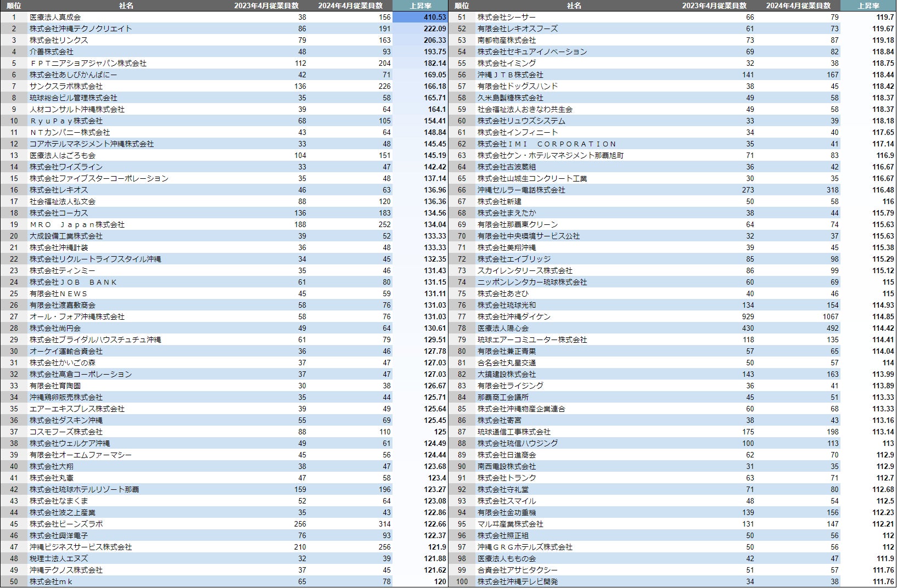Image resolution: width=897 pixels, height=588 pixels.
Task: Select the 株式会社沖縄計装 cell
Action: (59, 247)
